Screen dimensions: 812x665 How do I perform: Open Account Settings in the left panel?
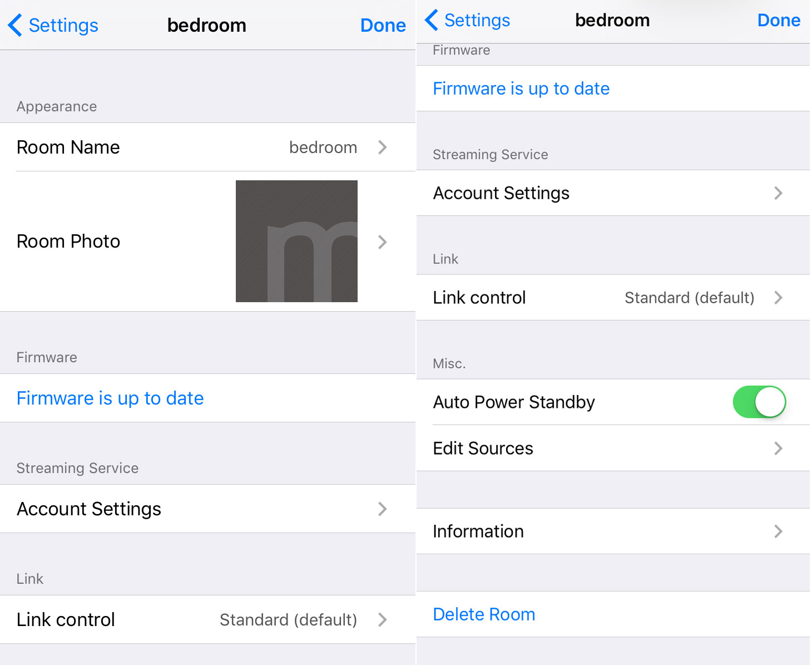[x=89, y=509]
